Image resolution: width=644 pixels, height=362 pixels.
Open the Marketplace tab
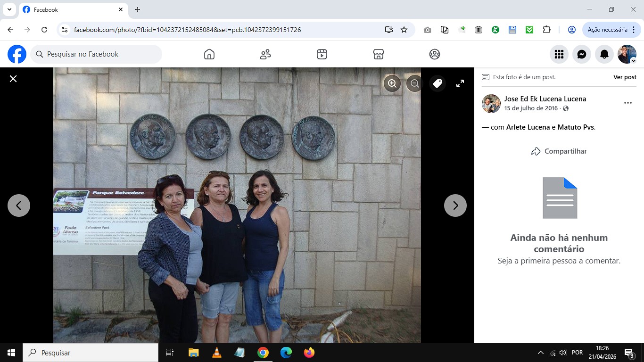378,54
